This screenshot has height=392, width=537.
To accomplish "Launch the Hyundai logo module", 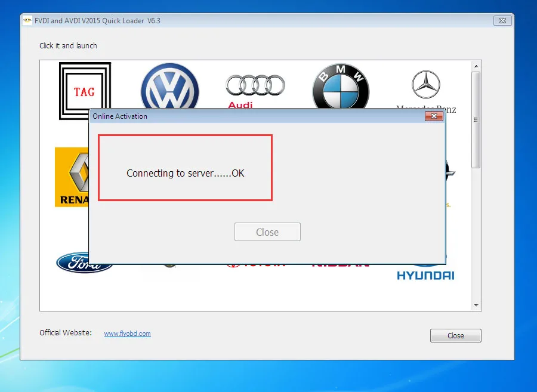I will coord(425,273).
